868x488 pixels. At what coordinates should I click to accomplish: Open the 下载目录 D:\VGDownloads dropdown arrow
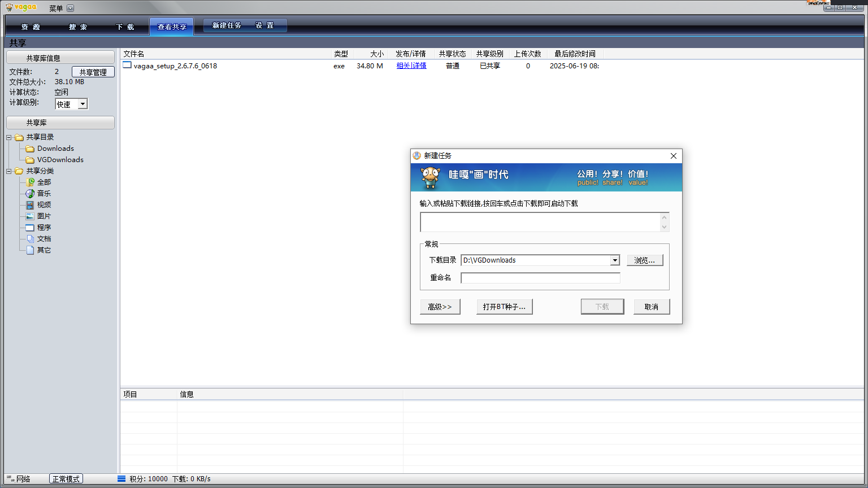pyautogui.click(x=615, y=260)
